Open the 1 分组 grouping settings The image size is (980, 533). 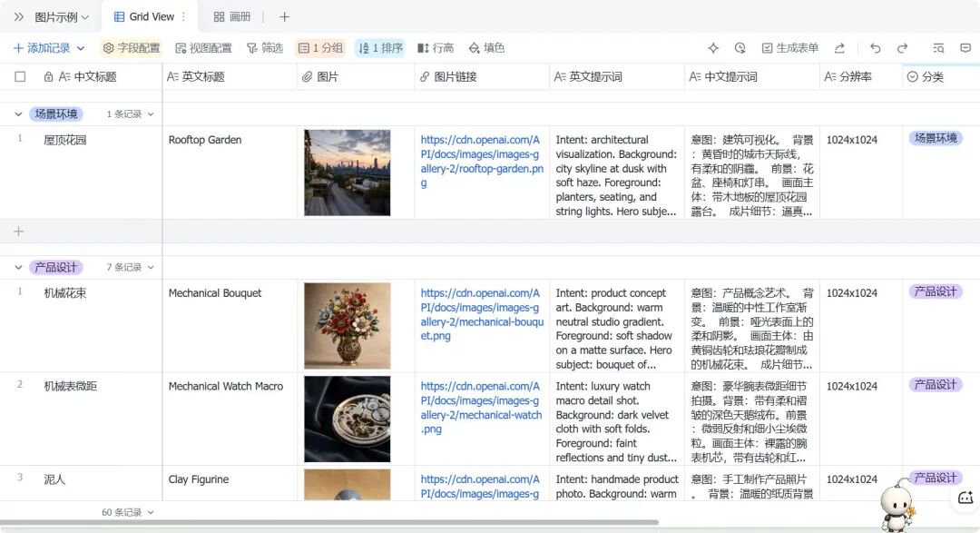[320, 48]
